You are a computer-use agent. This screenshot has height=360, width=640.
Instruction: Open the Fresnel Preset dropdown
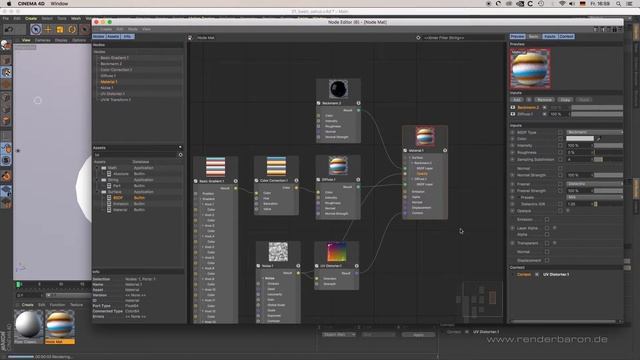point(595,197)
